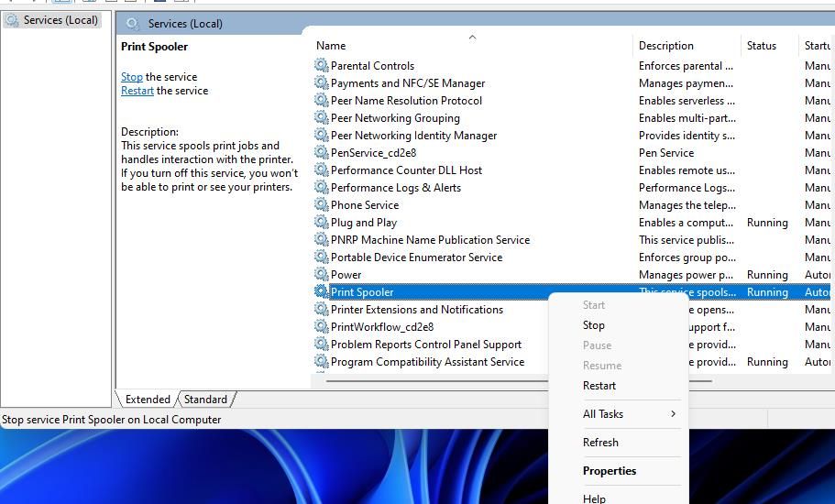Sort by the Status column header
The image size is (835, 504).
click(x=761, y=46)
